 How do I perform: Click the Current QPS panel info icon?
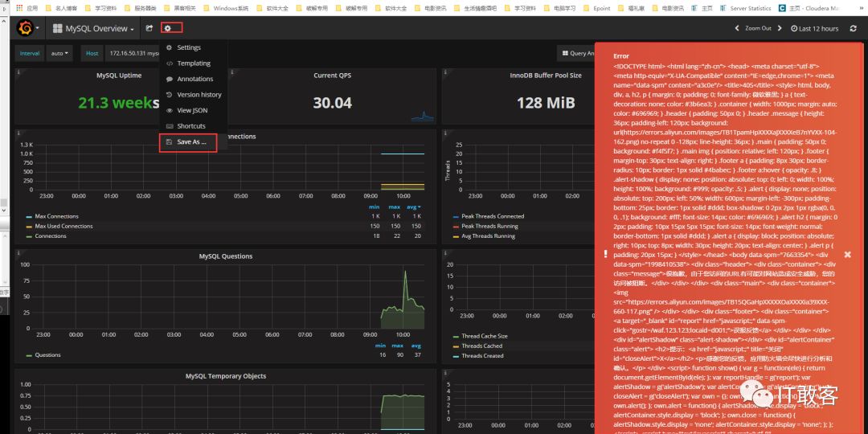(x=232, y=72)
